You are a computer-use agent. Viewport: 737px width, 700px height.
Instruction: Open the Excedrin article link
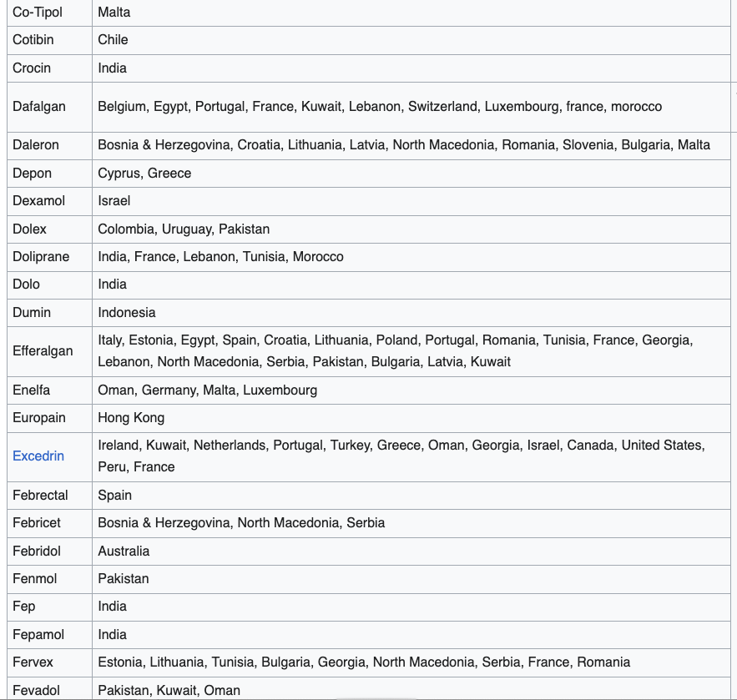38,456
